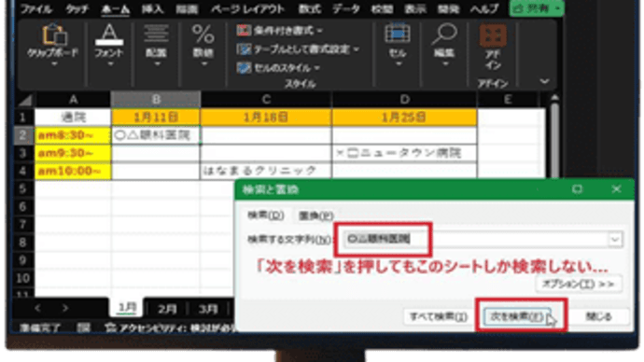Close the 検索と置換 dialog
The width and height of the screenshot is (644, 362).
click(616, 188)
